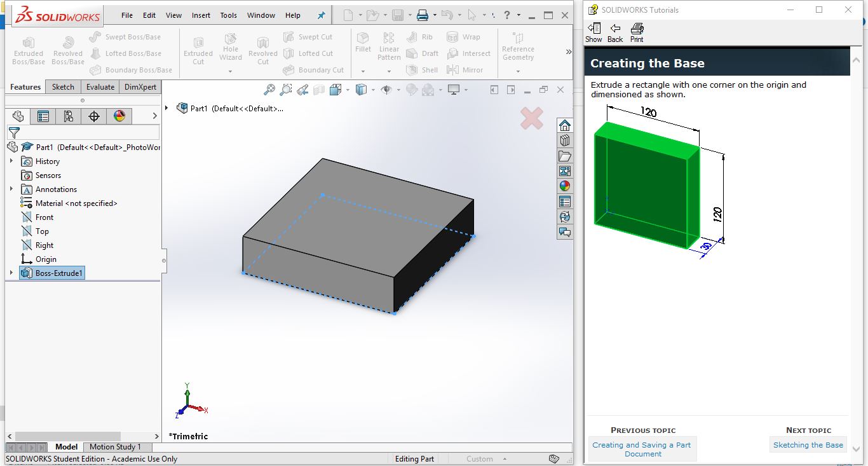868x466 pixels.
Task: Click the Extruded Boss/Base tool
Action: click(29, 51)
